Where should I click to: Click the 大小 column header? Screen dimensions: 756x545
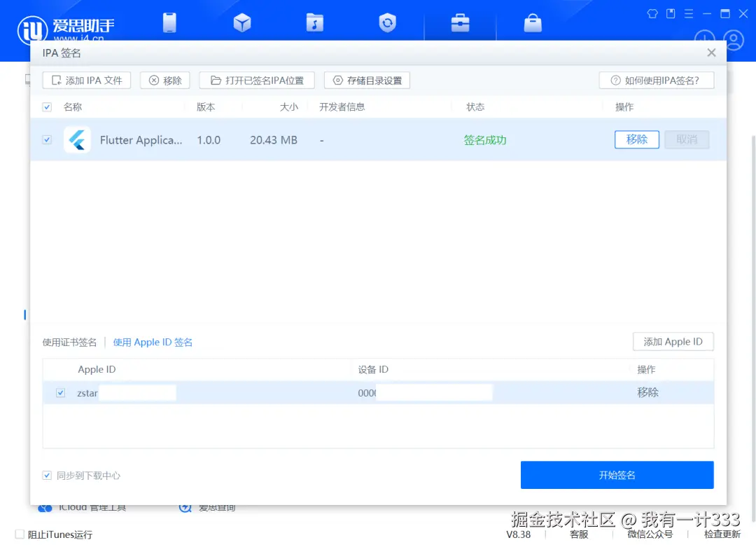tap(289, 107)
